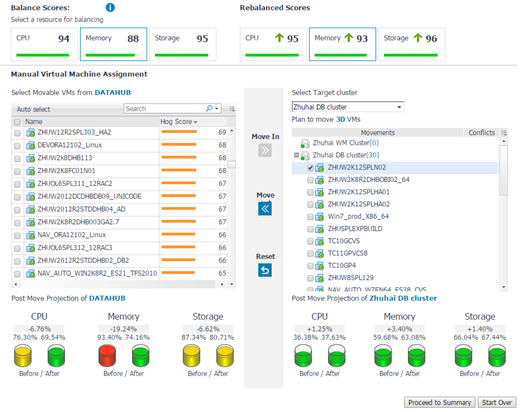Click the Reset undo-arrow icon

265,270
